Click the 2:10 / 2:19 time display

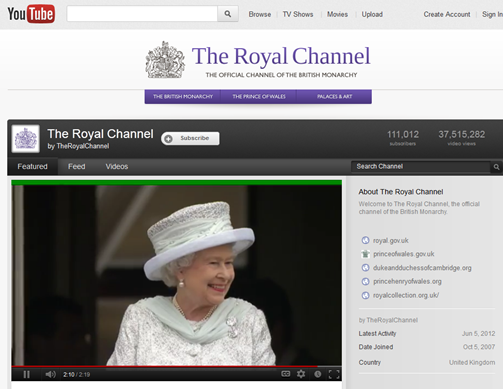(77, 375)
